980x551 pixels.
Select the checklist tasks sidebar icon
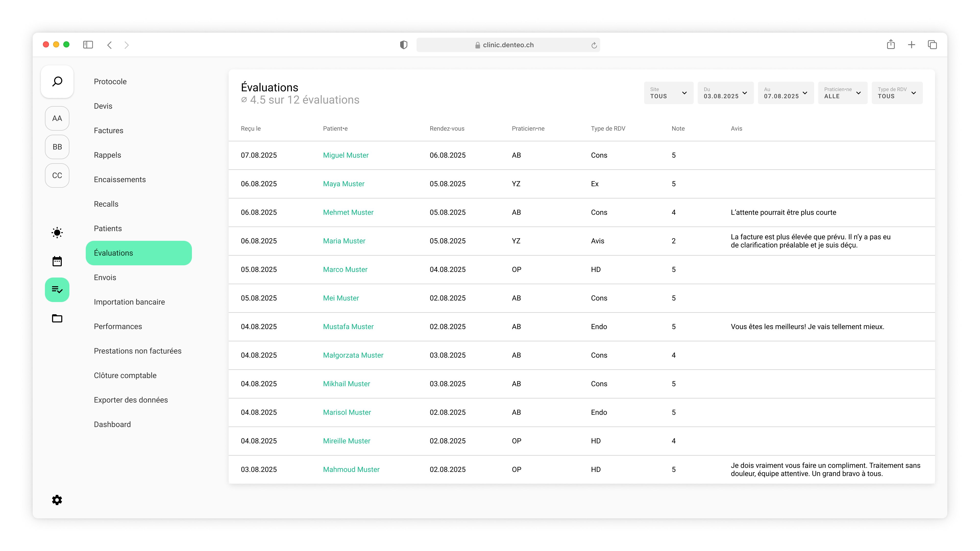tap(57, 290)
